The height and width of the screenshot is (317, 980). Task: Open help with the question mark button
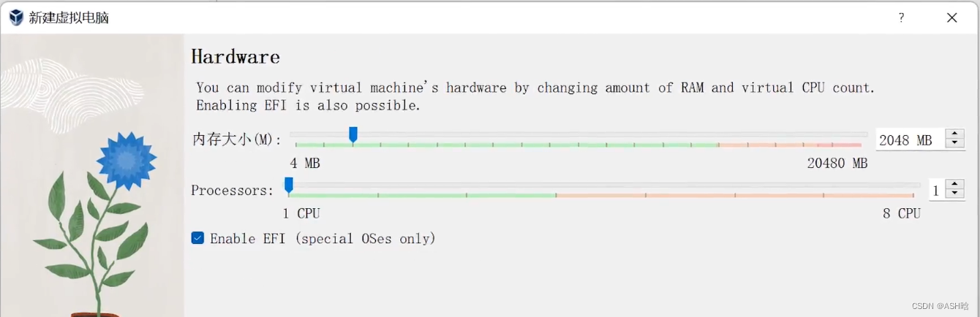coord(901,18)
